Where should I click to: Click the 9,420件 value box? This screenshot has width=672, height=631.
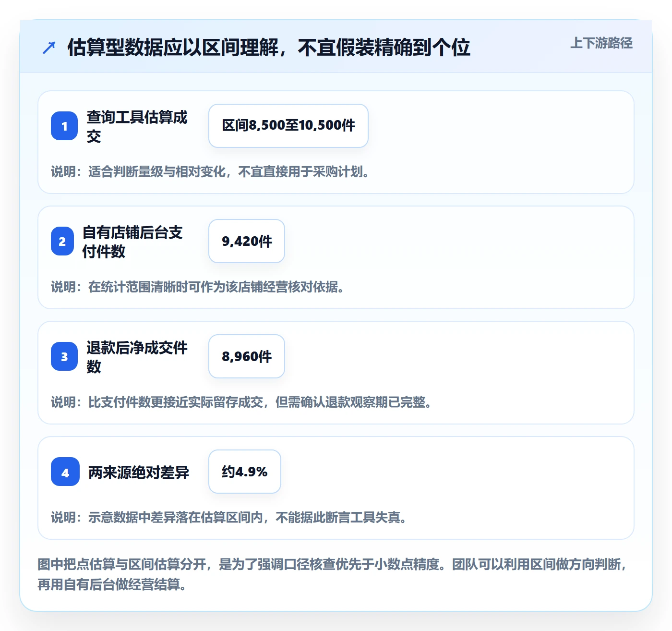pyautogui.click(x=247, y=241)
